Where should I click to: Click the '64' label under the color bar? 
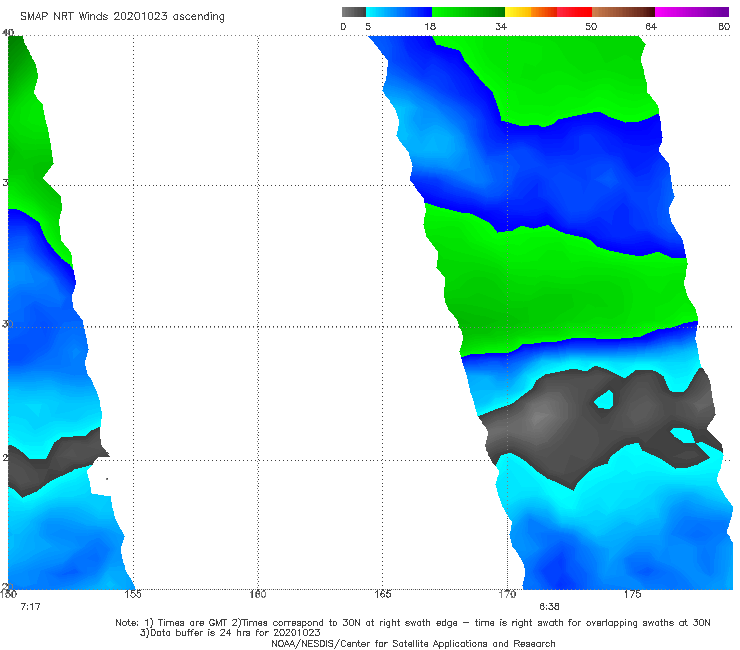(x=651, y=27)
